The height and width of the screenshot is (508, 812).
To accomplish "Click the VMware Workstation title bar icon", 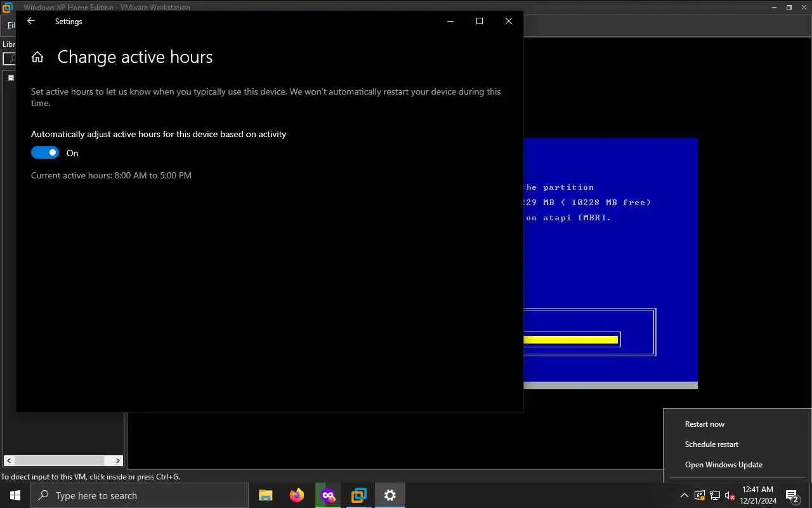I will (7, 7).
